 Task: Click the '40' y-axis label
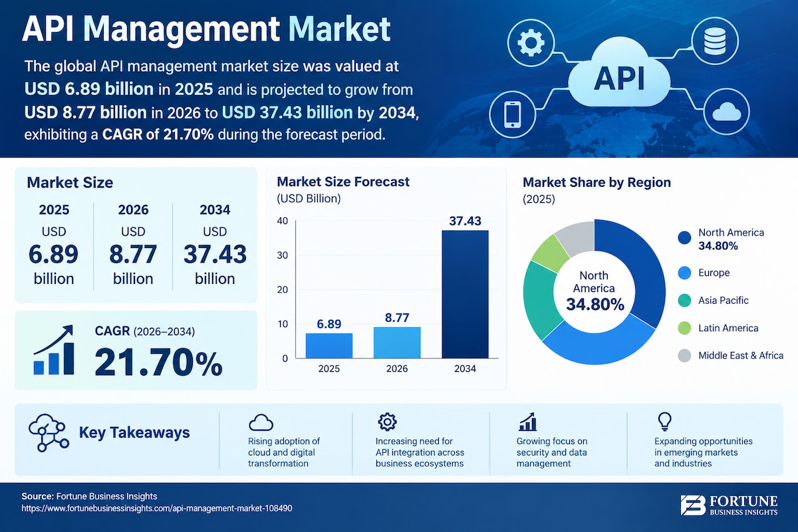[x=283, y=221]
